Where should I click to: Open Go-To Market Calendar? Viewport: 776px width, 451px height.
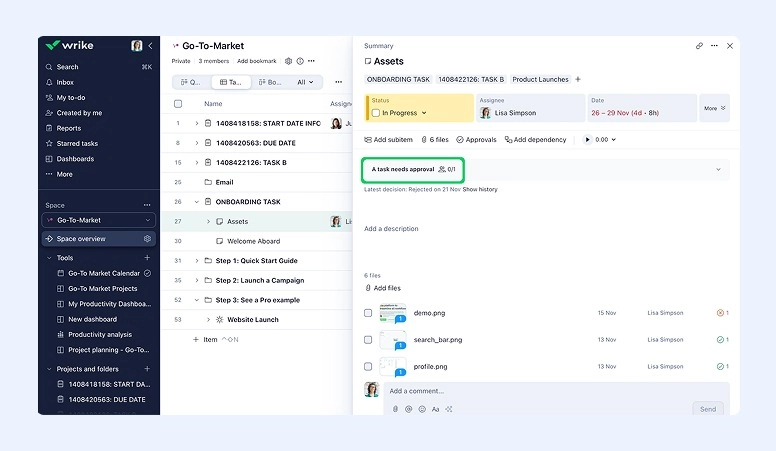(x=104, y=273)
